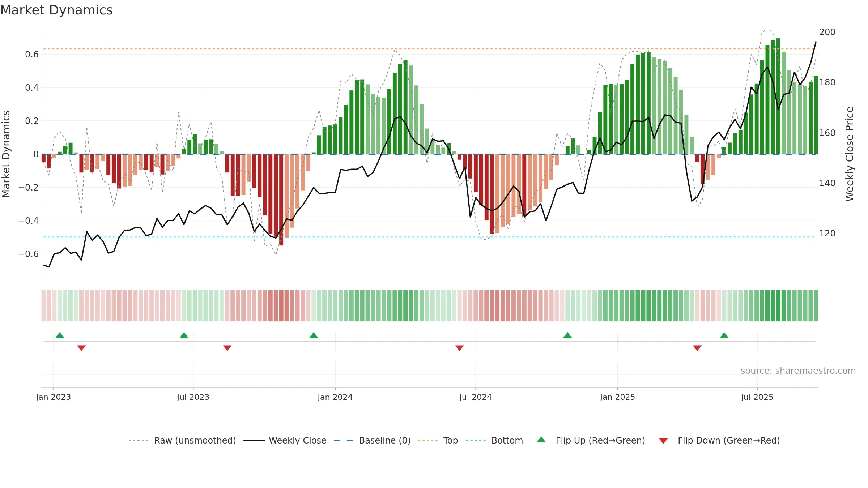The width and height of the screenshot is (868, 488).
Task: Click the Flip Down marker just before Jul 2024
Action: [x=459, y=348]
